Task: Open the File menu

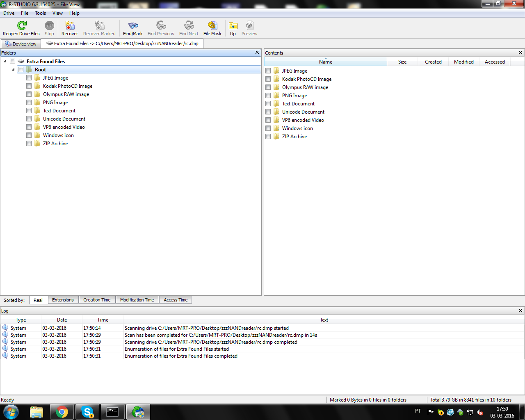Action: 25,13
